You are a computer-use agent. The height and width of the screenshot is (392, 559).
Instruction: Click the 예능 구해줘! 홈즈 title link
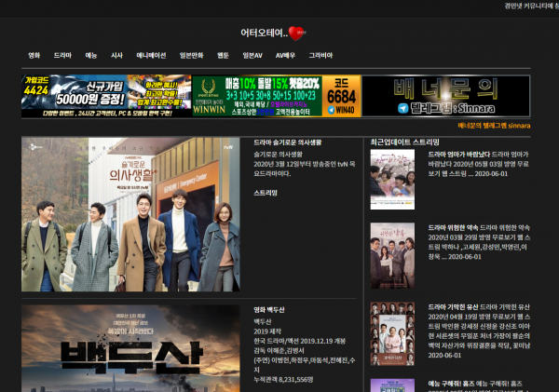[x=451, y=384]
